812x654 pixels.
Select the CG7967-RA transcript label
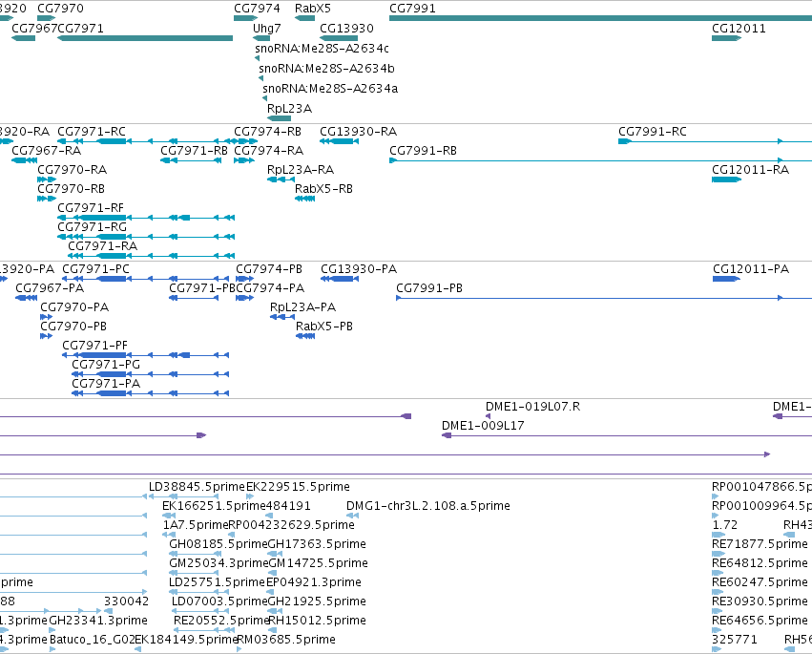(x=46, y=151)
